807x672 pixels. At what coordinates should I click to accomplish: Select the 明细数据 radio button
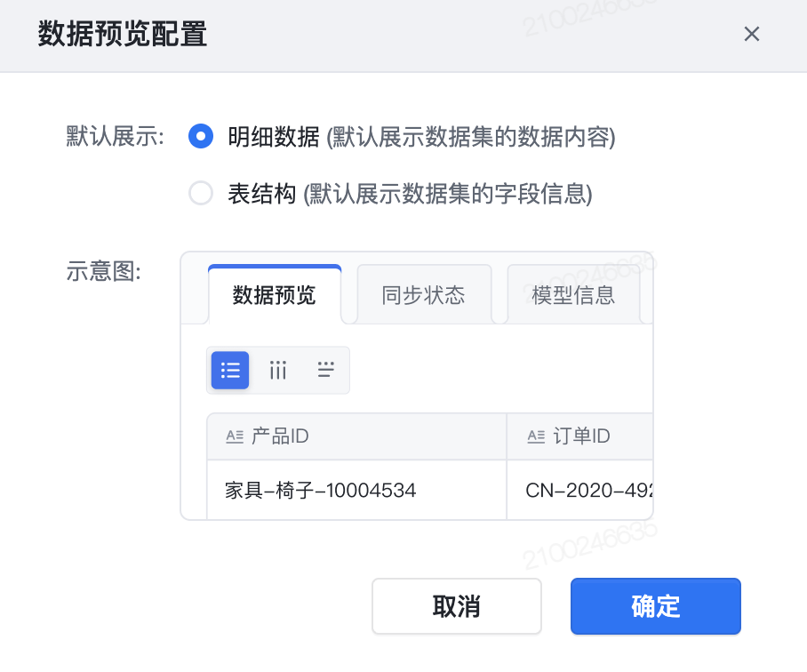(201, 137)
